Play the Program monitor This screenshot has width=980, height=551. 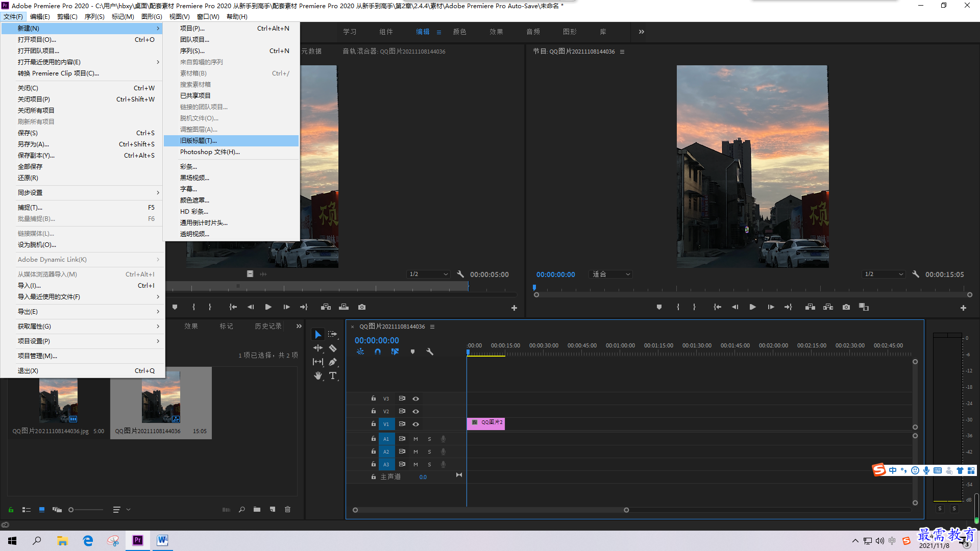pos(752,307)
